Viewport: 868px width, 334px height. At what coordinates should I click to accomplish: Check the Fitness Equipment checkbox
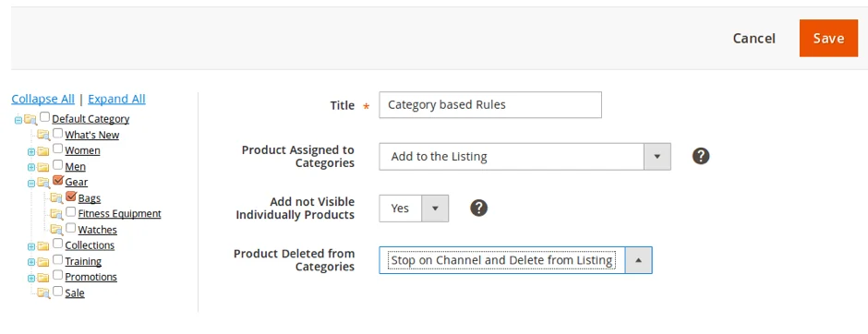tap(71, 212)
